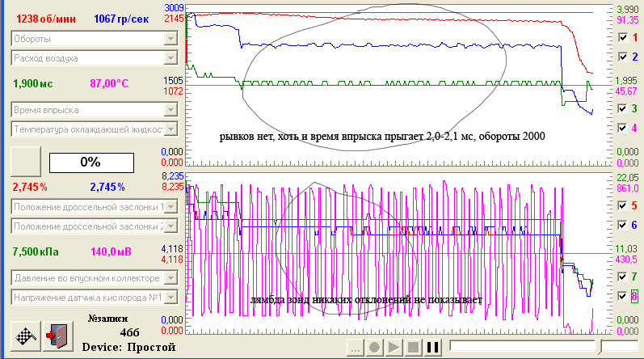Click the 91,35 right scale value
644x359 pixels.
[x=628, y=19]
